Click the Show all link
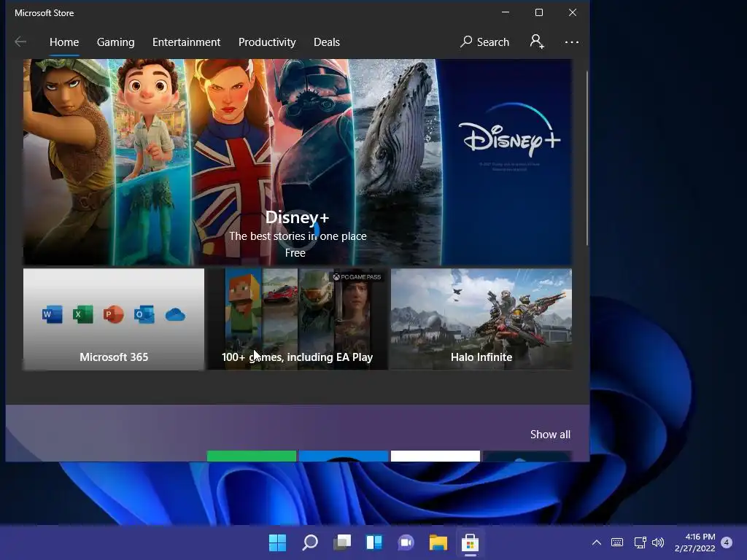Image resolution: width=747 pixels, height=560 pixels. coord(550,435)
